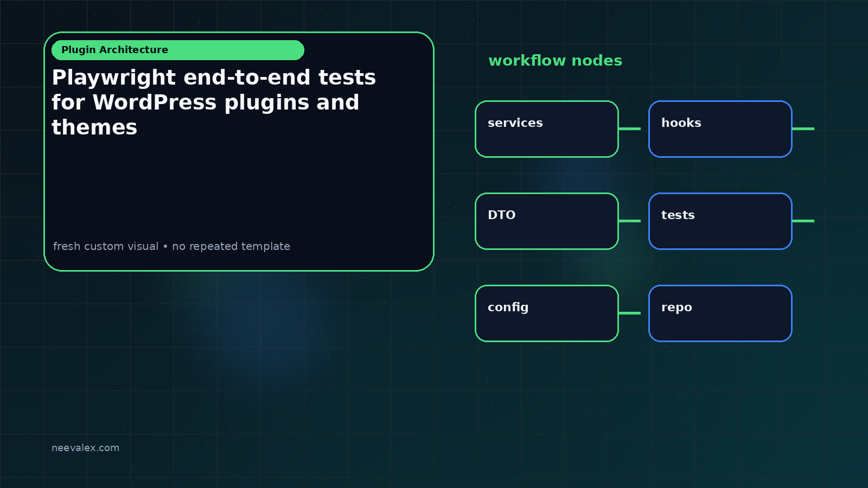This screenshot has height=488, width=868.
Task: Choose the repo node
Action: pos(720,313)
